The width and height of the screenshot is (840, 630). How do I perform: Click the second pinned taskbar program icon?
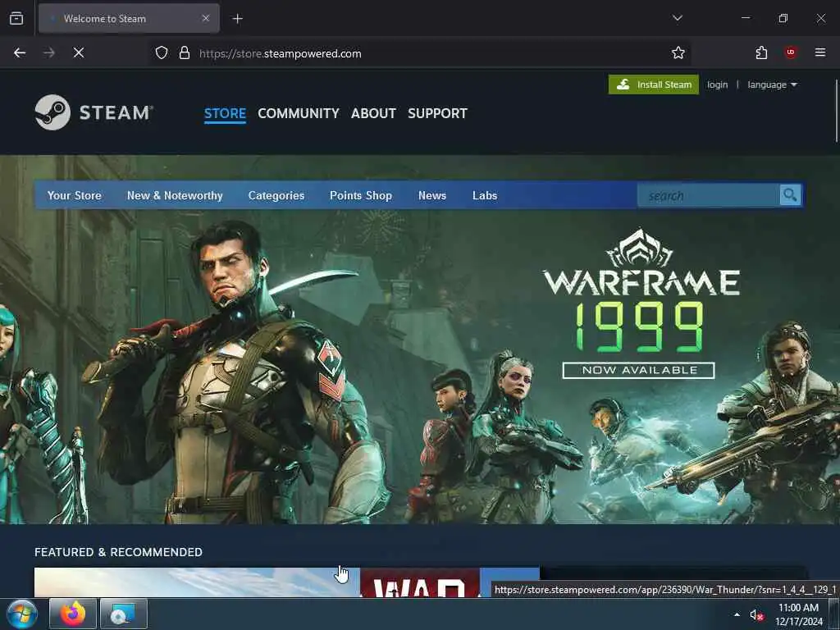(124, 614)
